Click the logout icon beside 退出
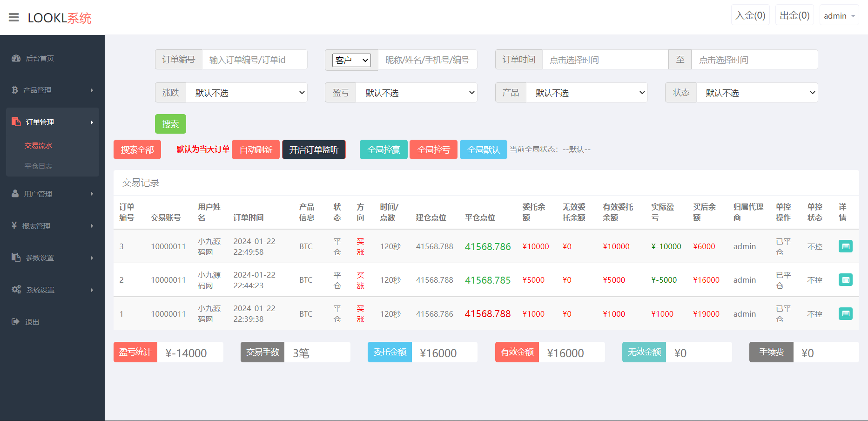This screenshot has width=868, height=421. click(x=15, y=321)
